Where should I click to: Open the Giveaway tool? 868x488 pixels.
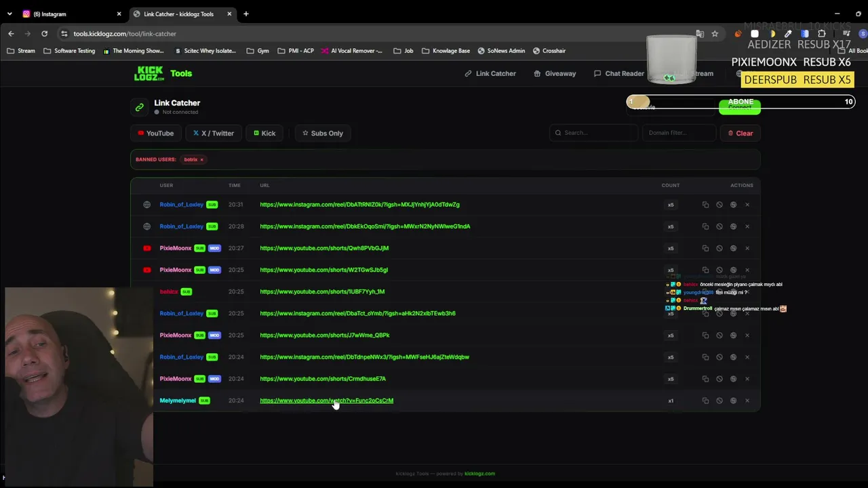pos(555,73)
